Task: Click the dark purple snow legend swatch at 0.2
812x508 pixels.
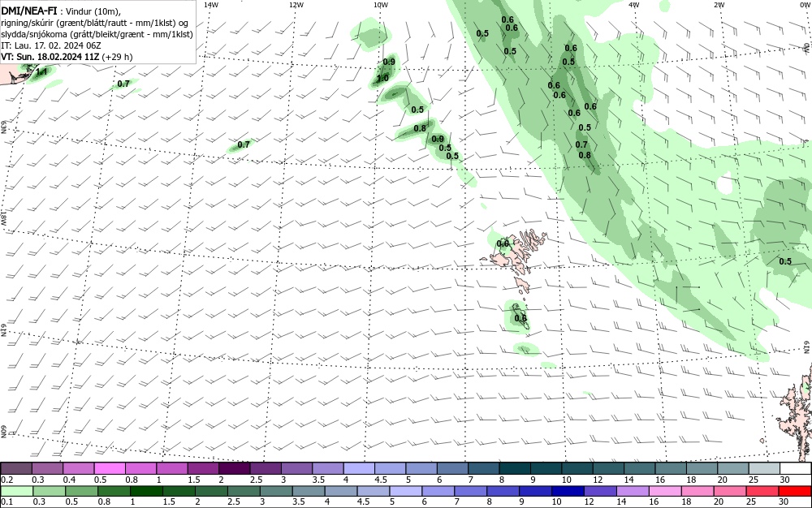Action: click(16, 468)
